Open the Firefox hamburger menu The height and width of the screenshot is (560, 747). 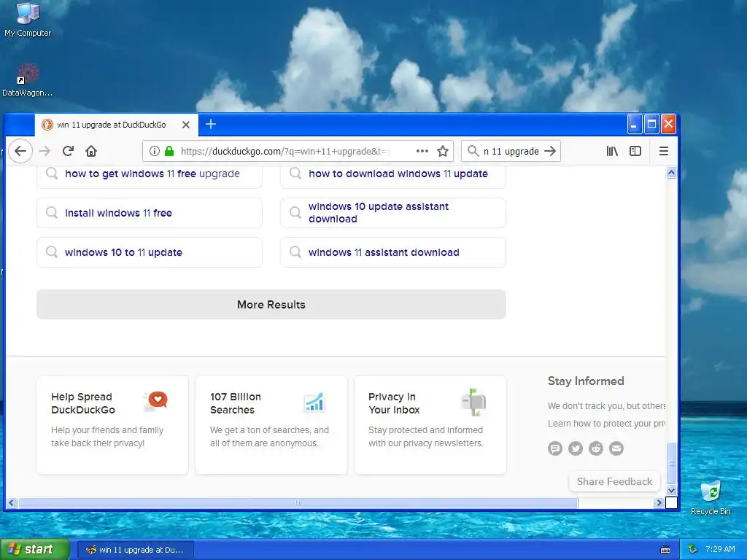[x=664, y=151]
